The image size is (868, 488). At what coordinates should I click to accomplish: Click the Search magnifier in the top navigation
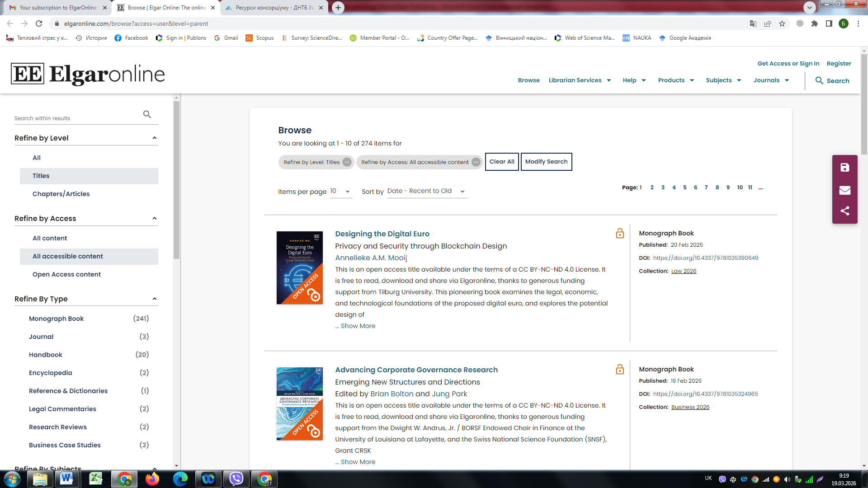(x=819, y=80)
